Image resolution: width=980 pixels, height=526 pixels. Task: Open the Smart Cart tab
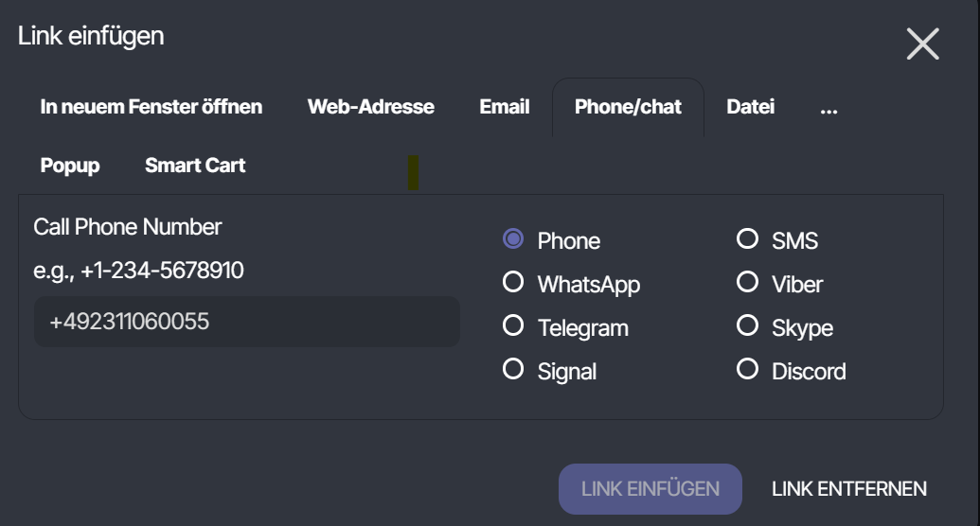pos(195,166)
